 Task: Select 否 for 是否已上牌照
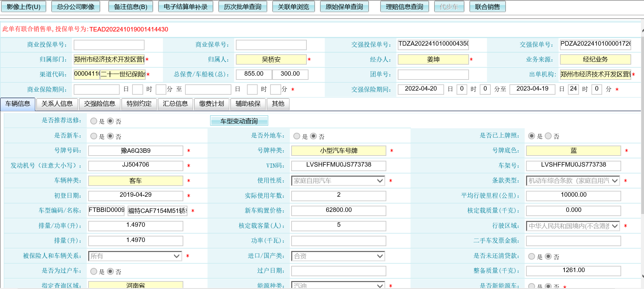point(548,136)
